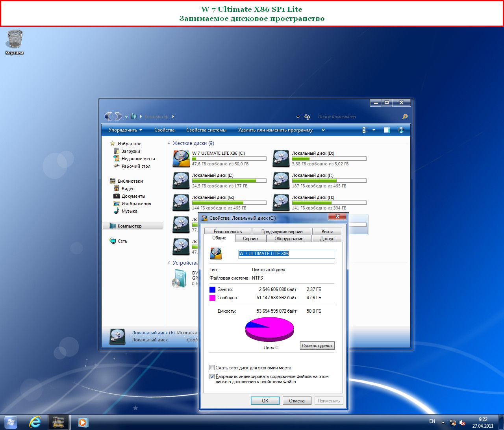Open the taskbar clock showing 9:22

pyautogui.click(x=483, y=423)
